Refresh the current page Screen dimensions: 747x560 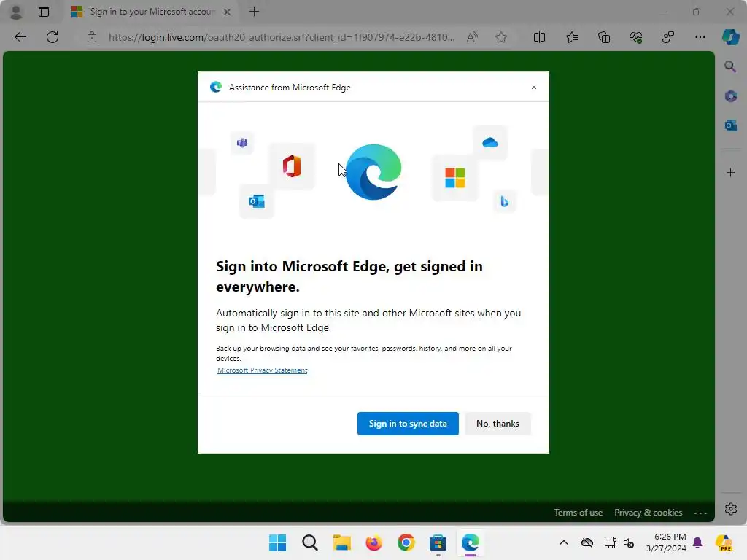point(53,37)
